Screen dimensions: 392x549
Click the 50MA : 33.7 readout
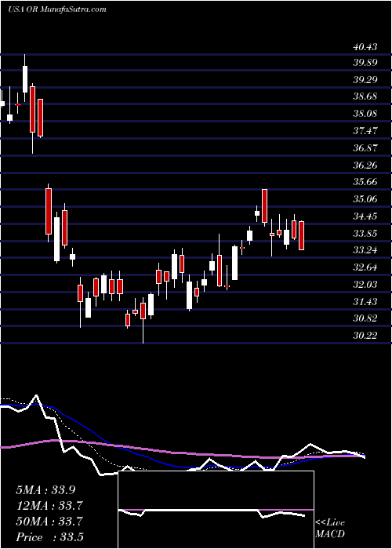click(49, 522)
